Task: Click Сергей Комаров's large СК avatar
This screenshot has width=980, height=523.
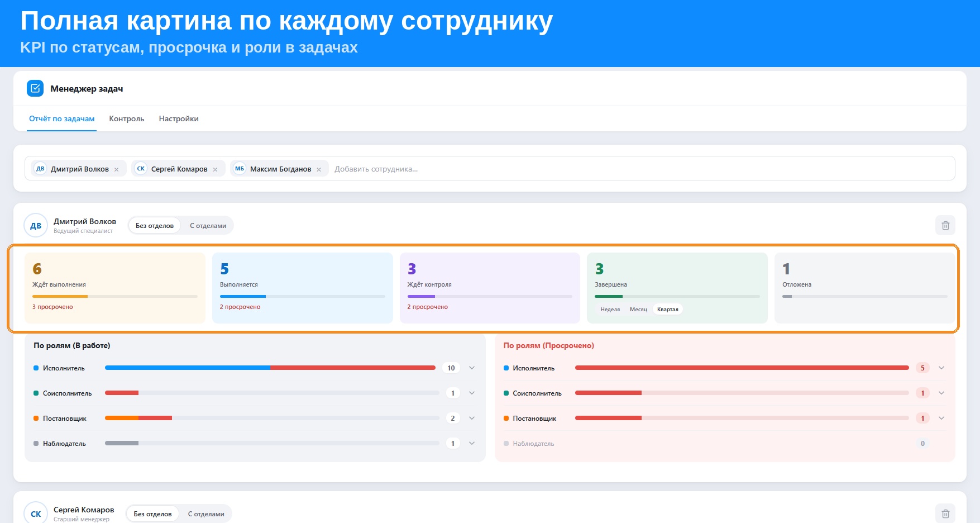Action: [x=36, y=514]
